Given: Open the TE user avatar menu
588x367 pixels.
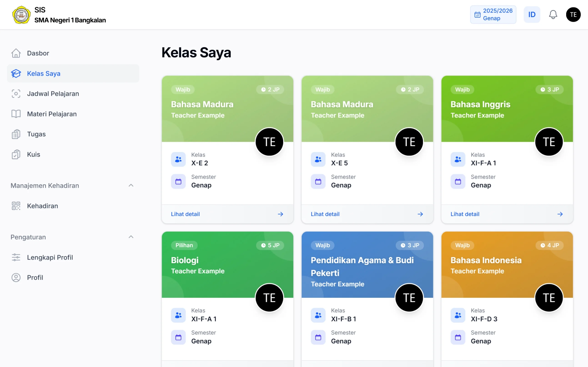Looking at the screenshot, I should (x=573, y=15).
